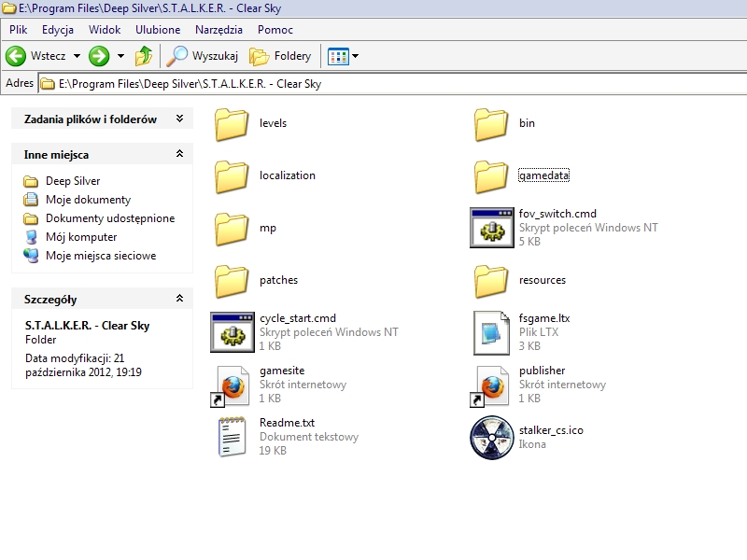The width and height of the screenshot is (747, 560).
Task: Select the gamedata folder icon
Action: pos(491,176)
